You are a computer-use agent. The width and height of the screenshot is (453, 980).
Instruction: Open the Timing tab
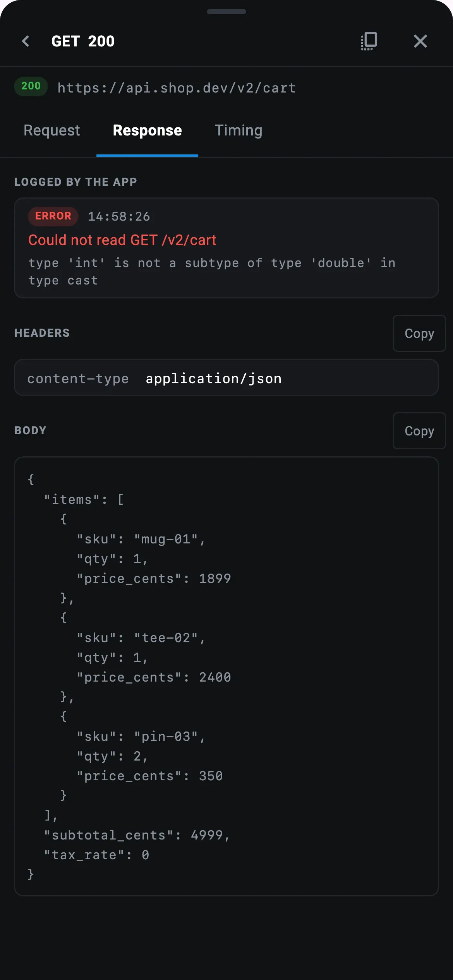coord(239,130)
